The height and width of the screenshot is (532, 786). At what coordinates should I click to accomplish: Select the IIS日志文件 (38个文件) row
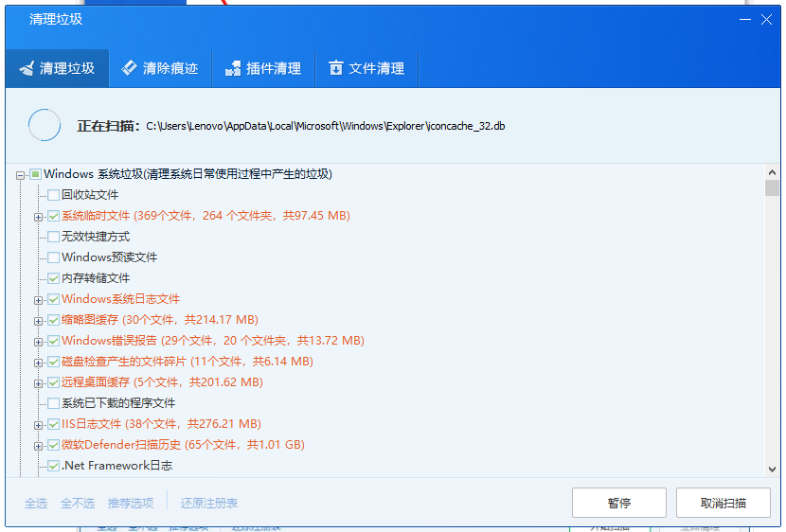pos(161,424)
